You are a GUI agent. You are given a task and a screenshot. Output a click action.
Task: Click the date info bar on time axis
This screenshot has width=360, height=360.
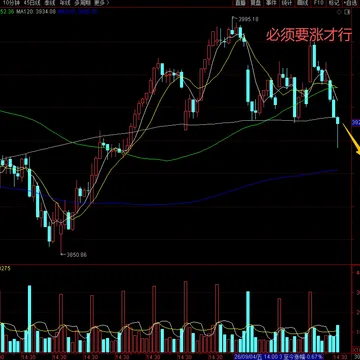(x=278, y=357)
